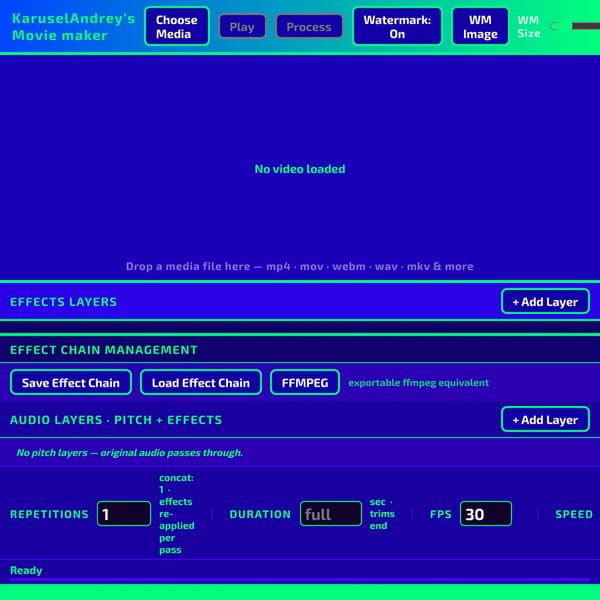This screenshot has height=600, width=600.
Task: Click the SPEED label
Action: (x=574, y=514)
